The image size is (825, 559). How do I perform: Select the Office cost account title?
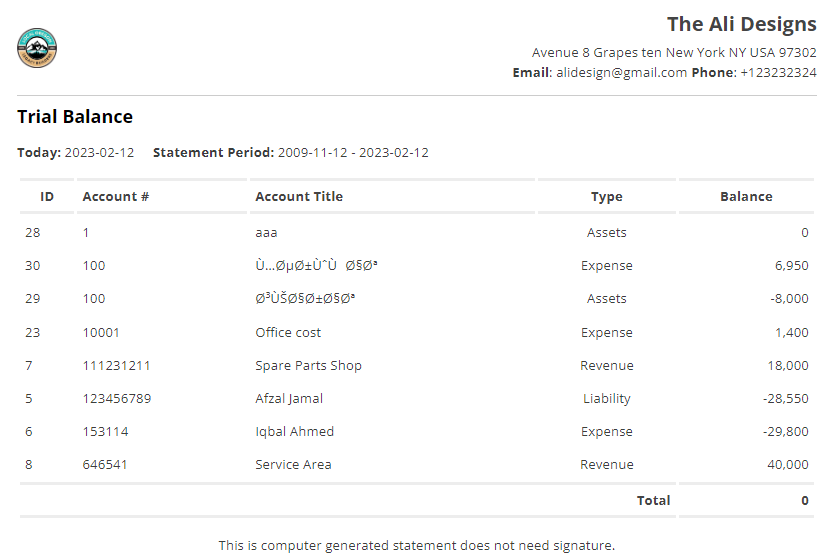(288, 332)
